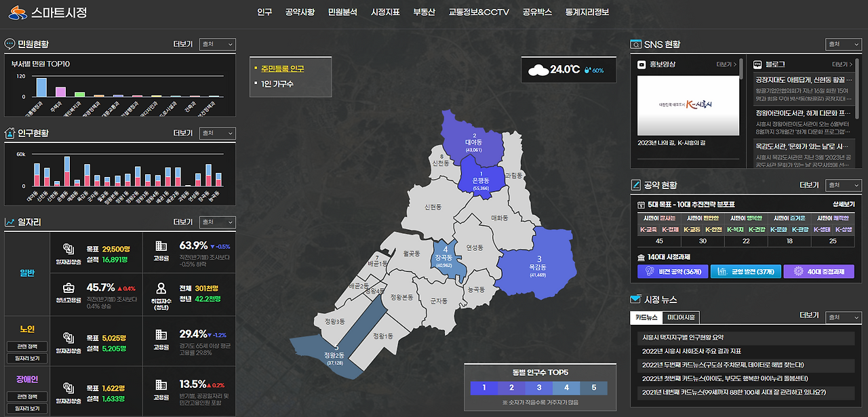This screenshot has width=868, height=417.
Task: Click the 홍보영상 video icon
Action: [x=642, y=64]
